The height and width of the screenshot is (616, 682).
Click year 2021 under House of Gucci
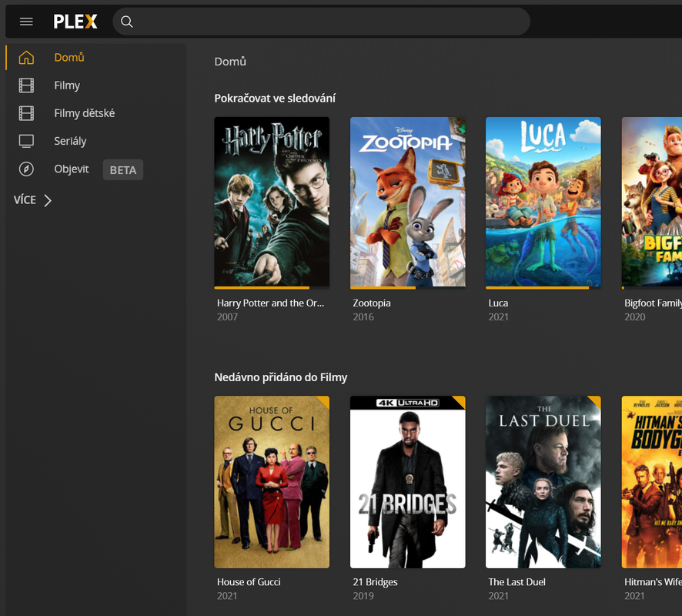(x=227, y=595)
